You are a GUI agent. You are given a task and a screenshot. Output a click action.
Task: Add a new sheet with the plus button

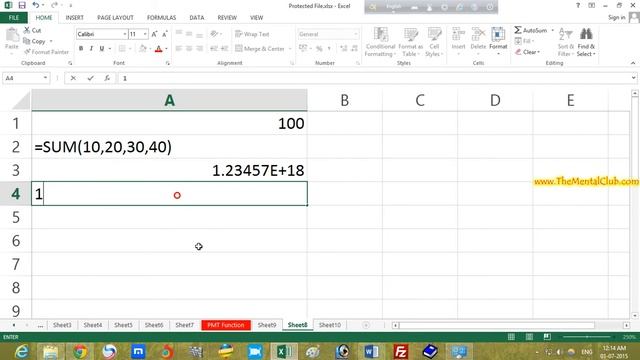(366, 325)
